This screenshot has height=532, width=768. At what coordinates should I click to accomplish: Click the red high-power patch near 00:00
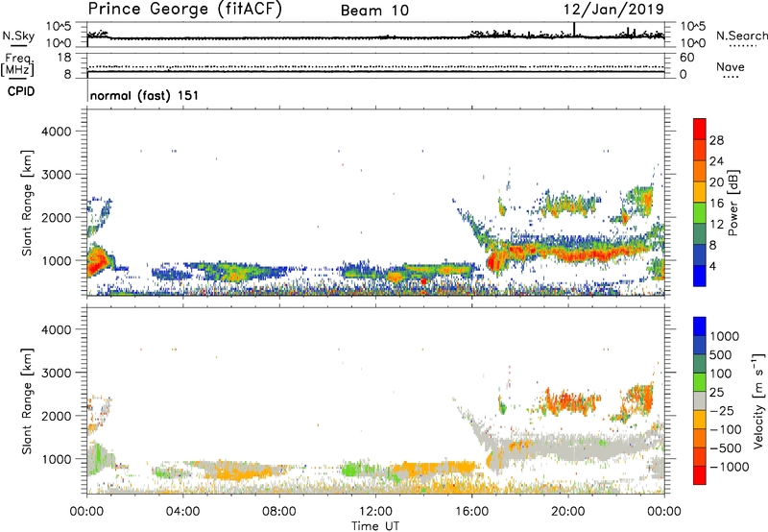point(97,260)
